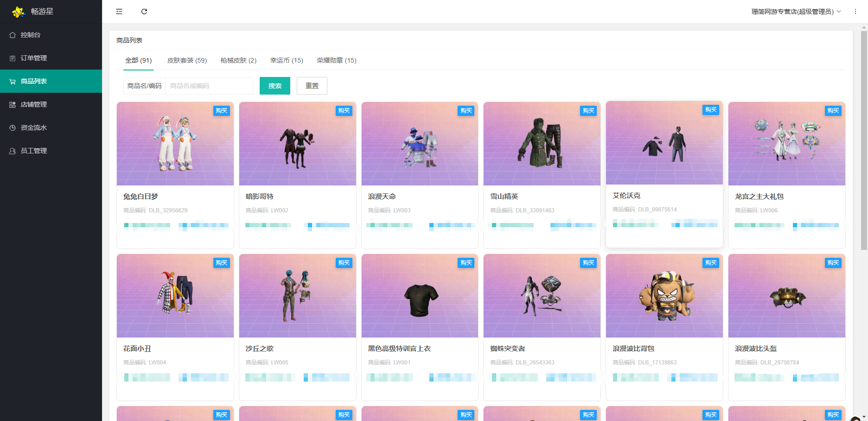Click 购买 on the 龙宫之主大礼包 card
The width and height of the screenshot is (868, 421).
click(x=833, y=111)
